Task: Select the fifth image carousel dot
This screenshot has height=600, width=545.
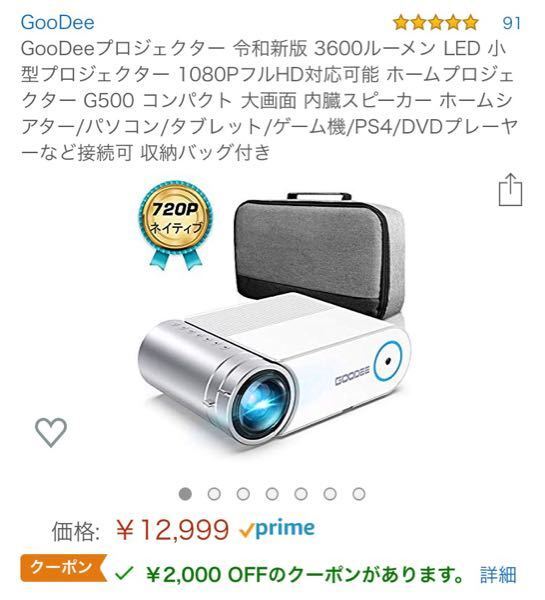Action: click(301, 494)
